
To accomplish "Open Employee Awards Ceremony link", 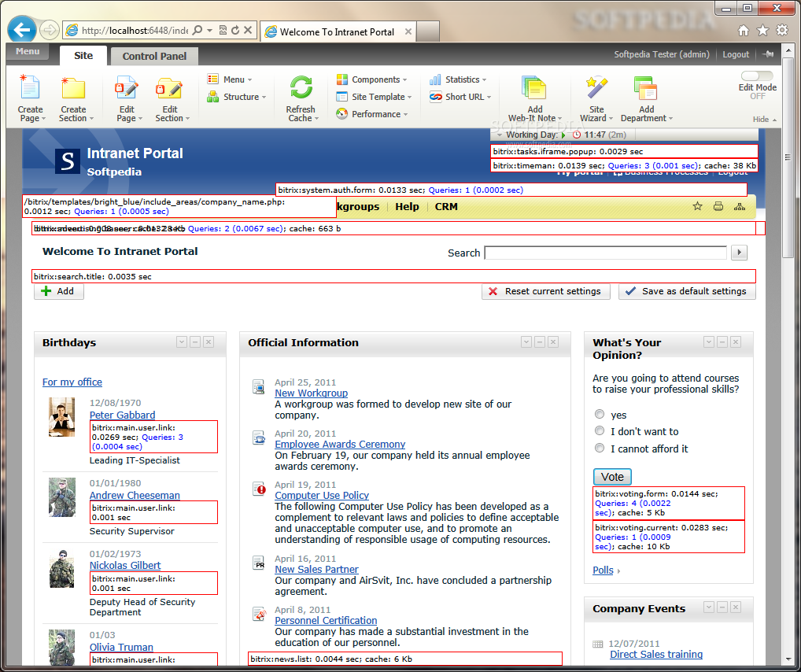I will tap(340, 444).
